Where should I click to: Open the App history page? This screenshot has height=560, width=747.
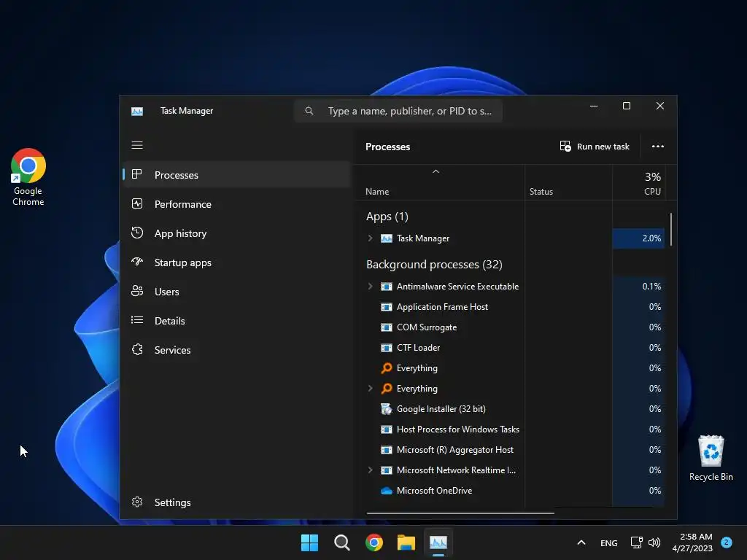237,233
